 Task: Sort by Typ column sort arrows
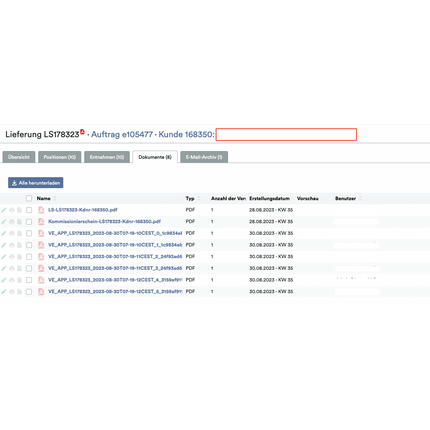click(198, 198)
